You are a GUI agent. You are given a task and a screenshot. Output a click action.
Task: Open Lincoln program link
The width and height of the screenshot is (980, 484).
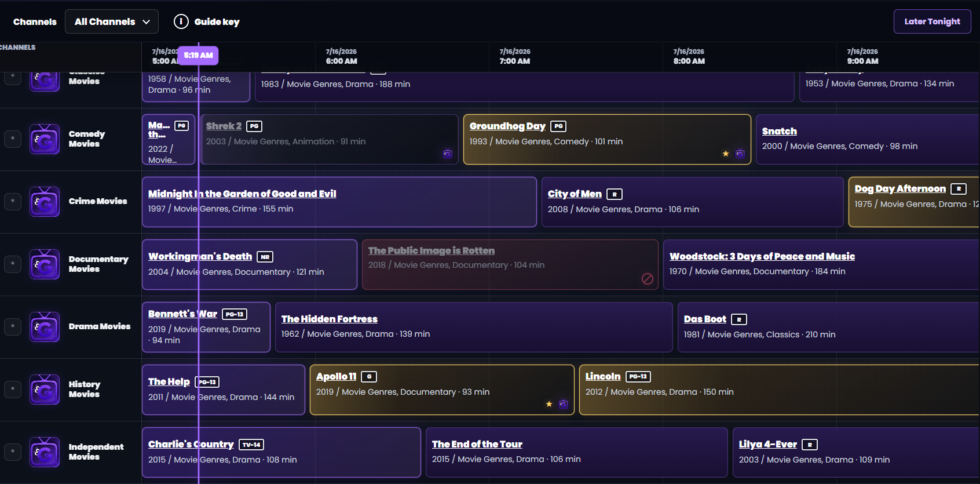603,376
